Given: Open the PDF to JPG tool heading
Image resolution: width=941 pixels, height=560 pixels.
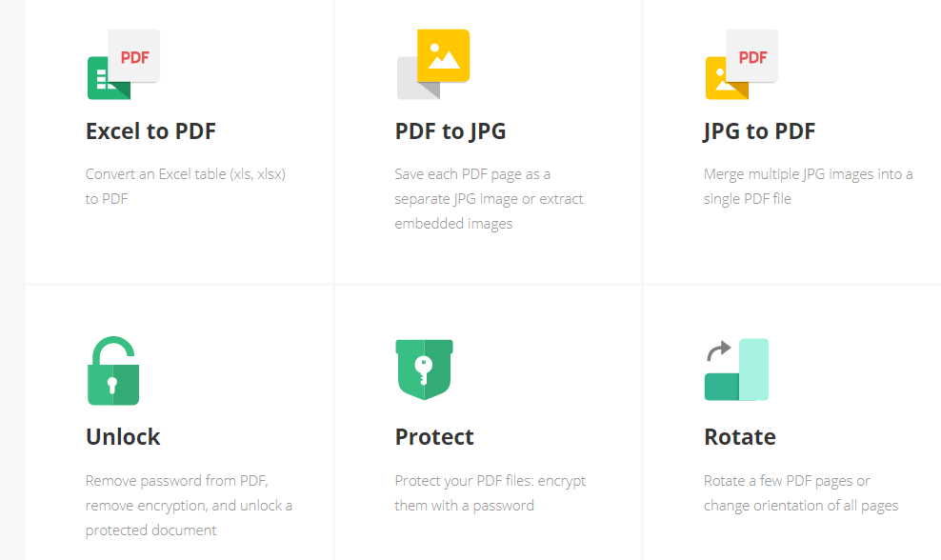Looking at the screenshot, I should (x=450, y=131).
